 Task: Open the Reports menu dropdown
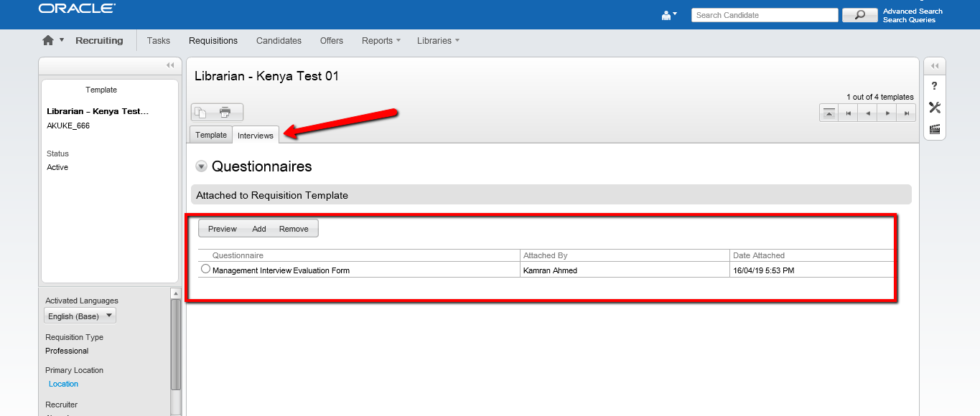[x=381, y=41]
